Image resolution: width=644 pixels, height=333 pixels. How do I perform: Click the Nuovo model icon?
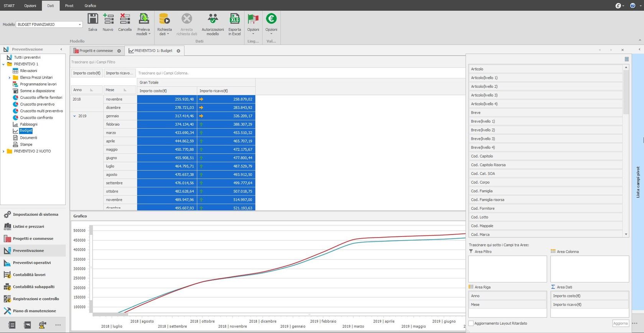point(108,19)
